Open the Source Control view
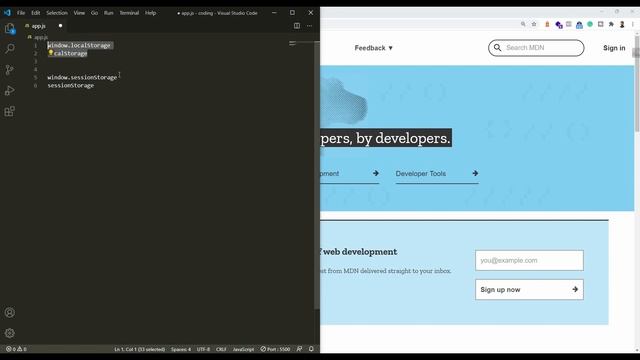This screenshot has height=360, width=640. (x=10, y=69)
